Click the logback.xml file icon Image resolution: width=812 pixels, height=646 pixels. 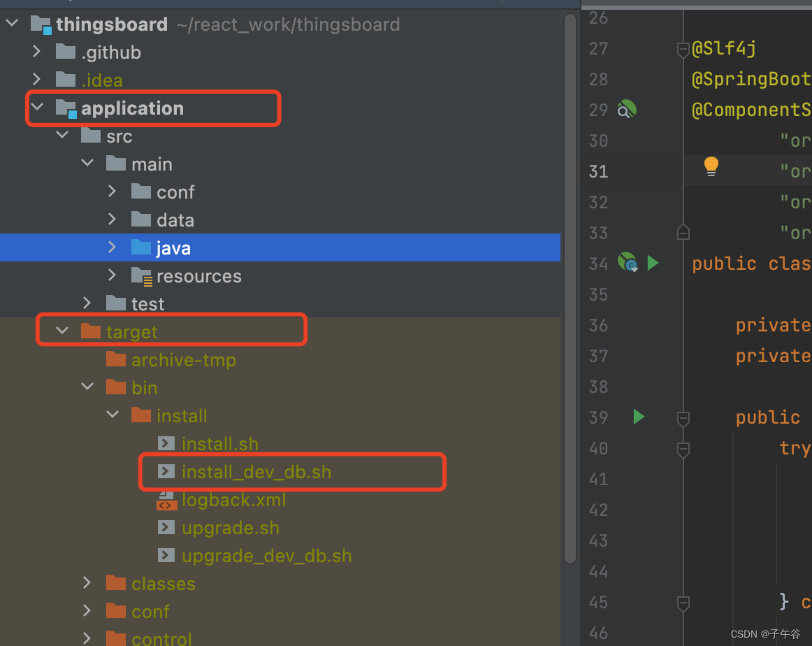click(167, 500)
